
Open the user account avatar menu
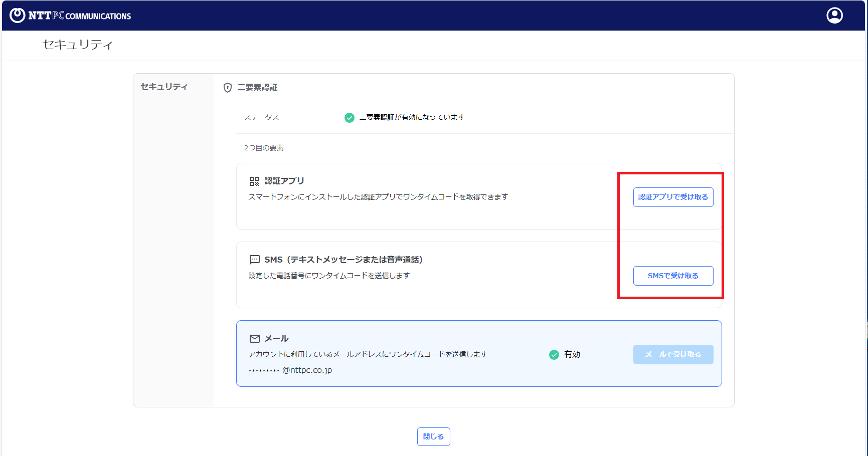pos(834,16)
